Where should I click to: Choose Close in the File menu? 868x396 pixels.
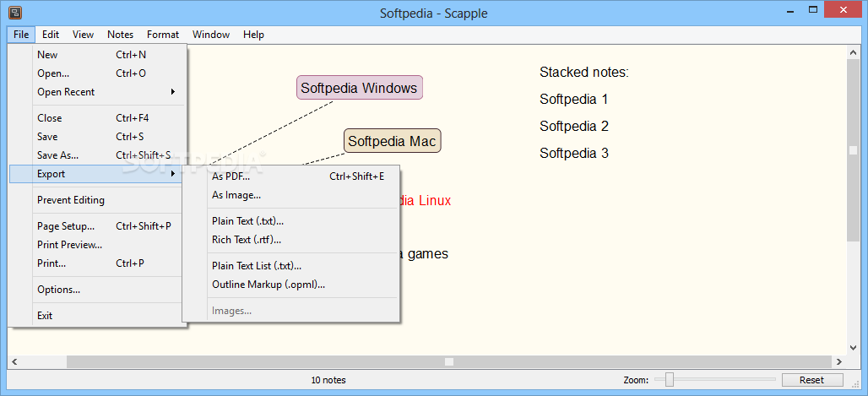click(x=97, y=118)
